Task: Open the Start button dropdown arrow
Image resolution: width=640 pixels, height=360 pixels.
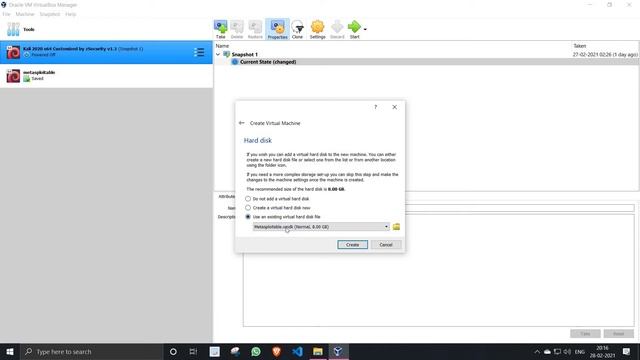Action: tap(365, 29)
